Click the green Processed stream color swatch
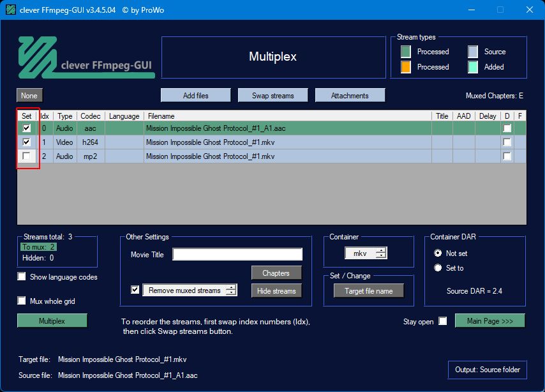This screenshot has height=392, width=545. pyautogui.click(x=406, y=52)
